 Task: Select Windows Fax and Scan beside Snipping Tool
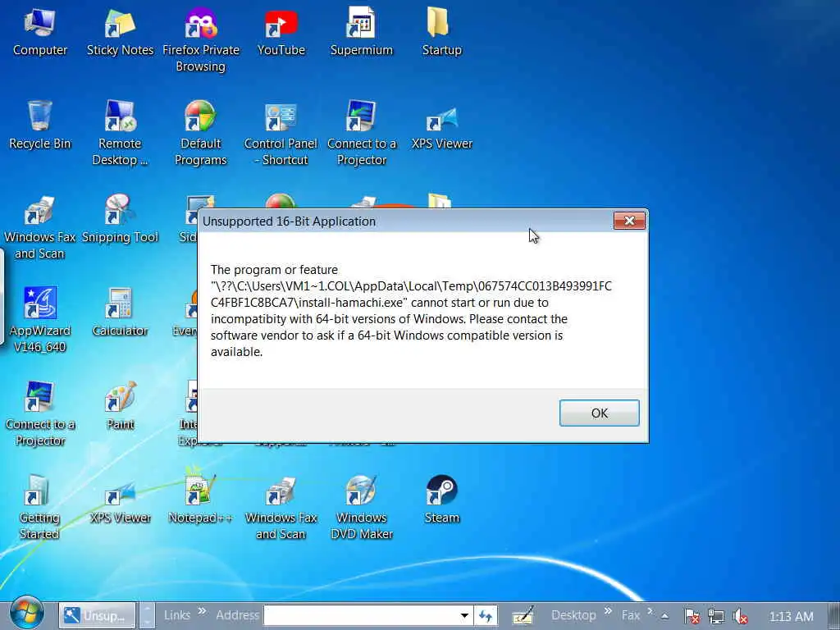39,227
